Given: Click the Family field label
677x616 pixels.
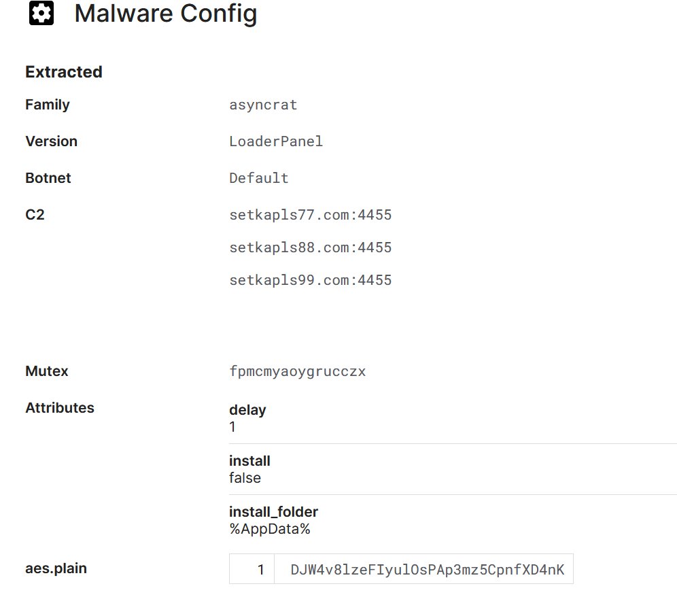Looking at the screenshot, I should 48,105.
